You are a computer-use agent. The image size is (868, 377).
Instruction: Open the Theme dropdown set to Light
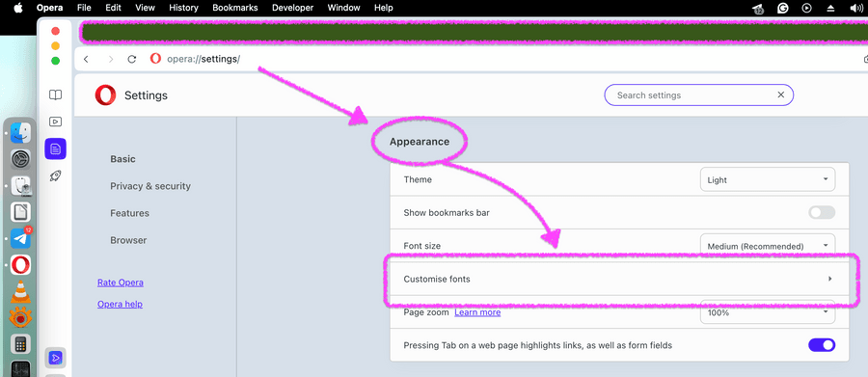[x=768, y=180]
